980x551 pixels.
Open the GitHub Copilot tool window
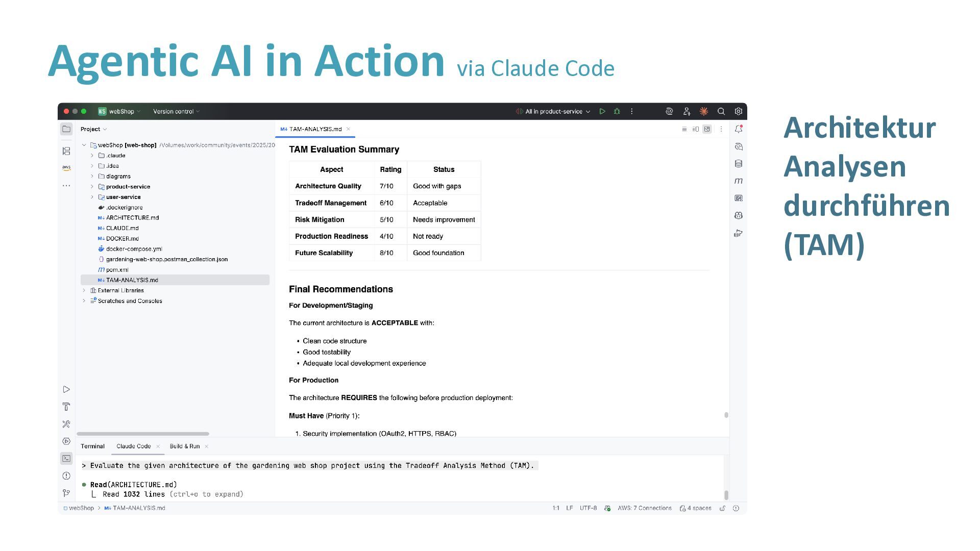coord(739,215)
